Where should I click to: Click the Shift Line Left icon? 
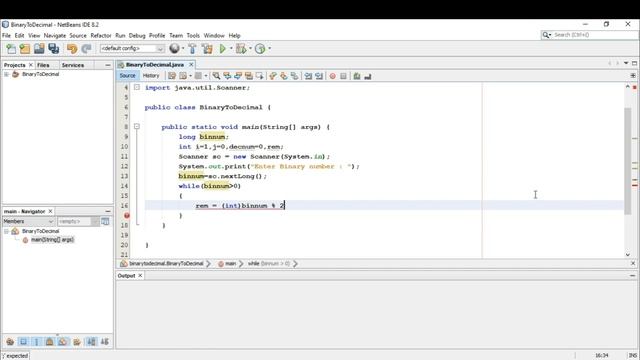[x=308, y=76]
